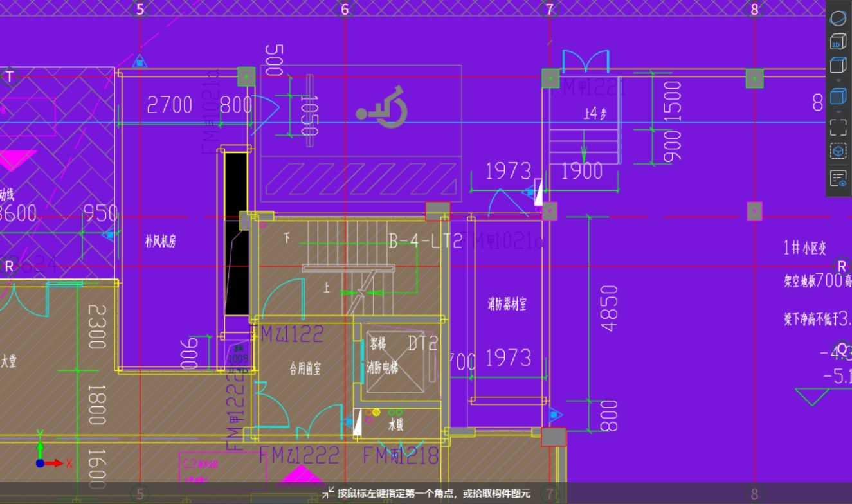This screenshot has width=852, height=504.
Task: Open the display settings list icon
Action: coord(838,178)
